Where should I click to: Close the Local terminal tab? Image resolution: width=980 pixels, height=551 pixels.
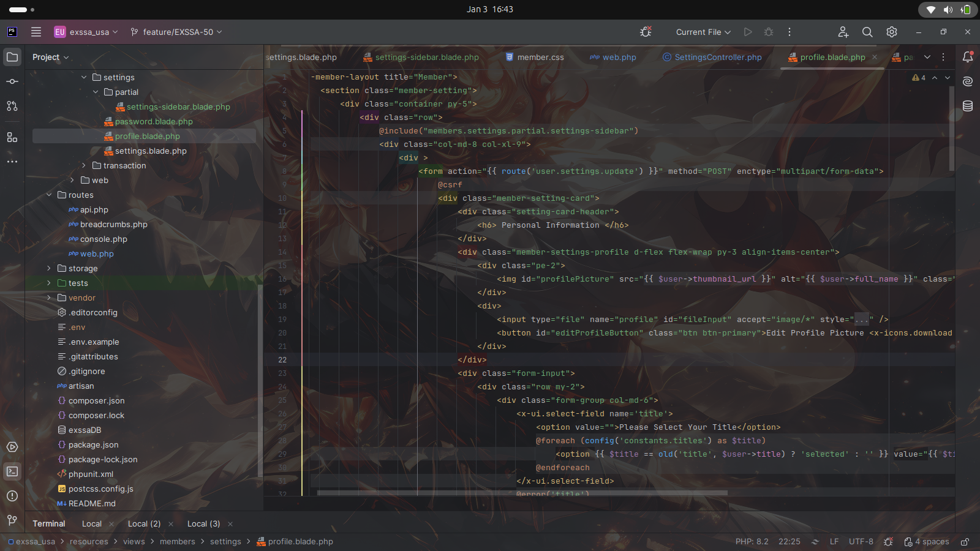(x=111, y=524)
